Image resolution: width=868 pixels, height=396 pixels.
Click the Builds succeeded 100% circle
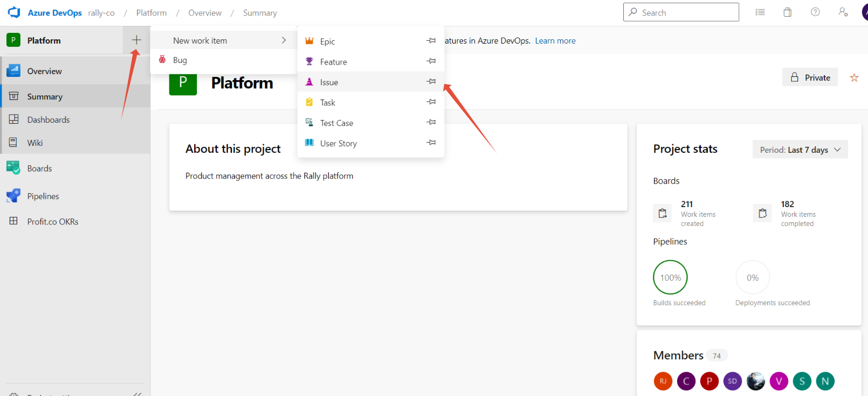pos(670,277)
